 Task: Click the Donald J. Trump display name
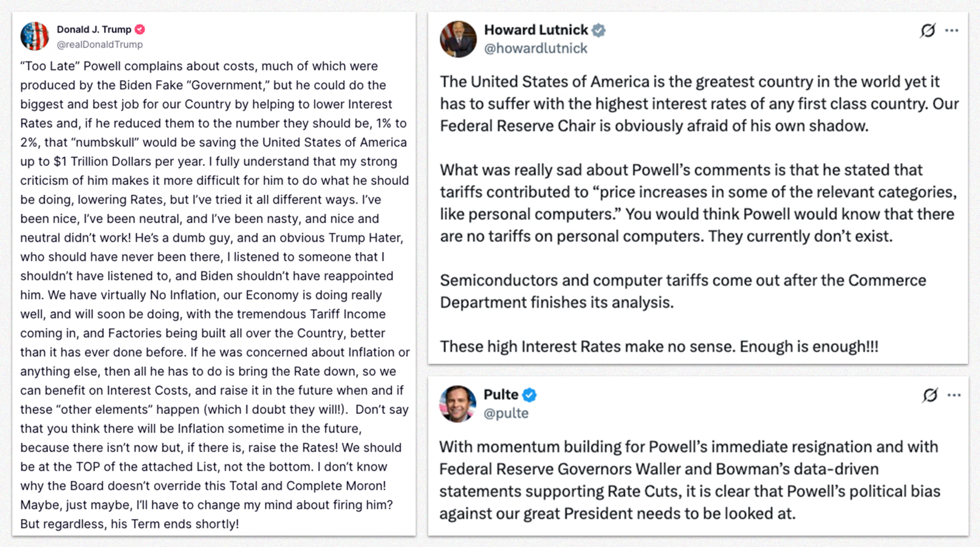(94, 29)
